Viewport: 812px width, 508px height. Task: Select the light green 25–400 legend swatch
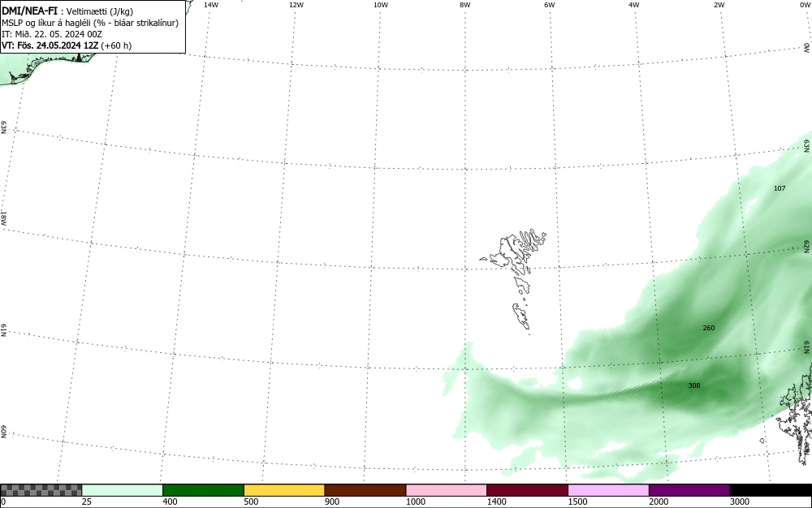[x=123, y=490]
